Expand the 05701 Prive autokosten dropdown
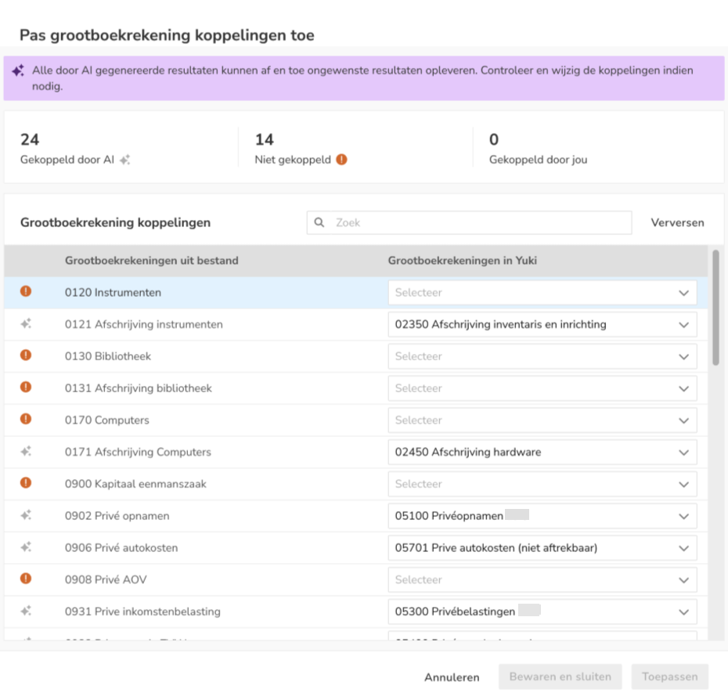Screen dimensions: 728x700 pyautogui.click(x=542, y=548)
